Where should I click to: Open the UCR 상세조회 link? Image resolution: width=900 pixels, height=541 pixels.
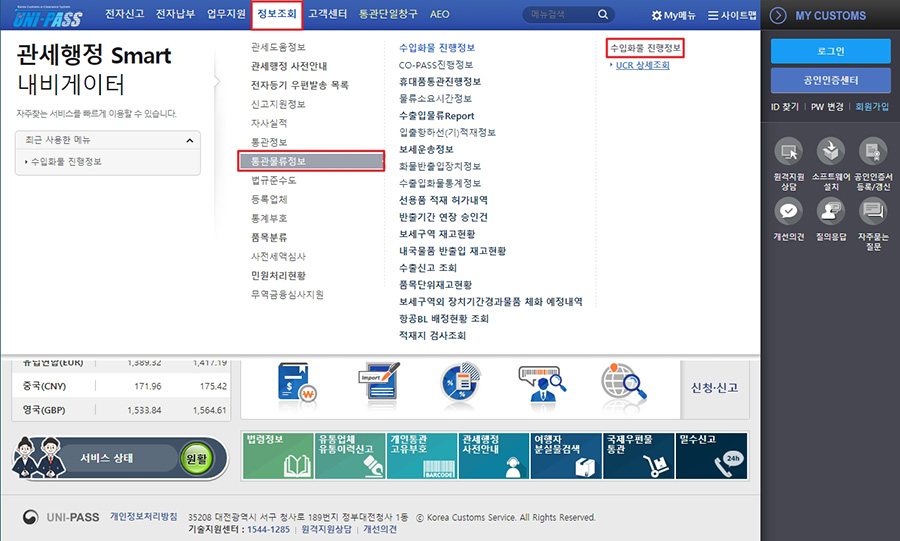(643, 65)
